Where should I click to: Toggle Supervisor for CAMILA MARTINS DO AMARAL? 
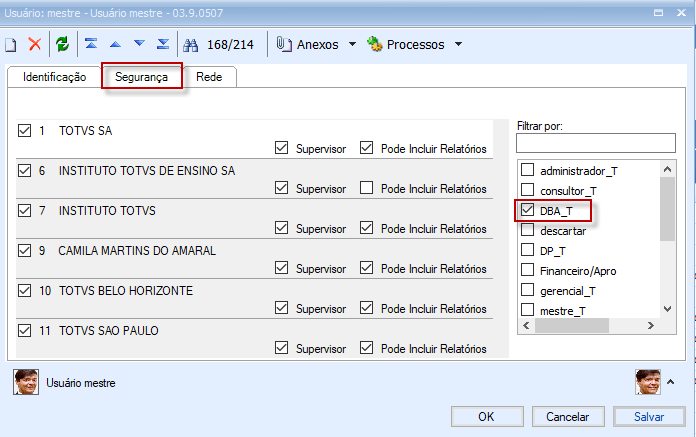tap(281, 268)
